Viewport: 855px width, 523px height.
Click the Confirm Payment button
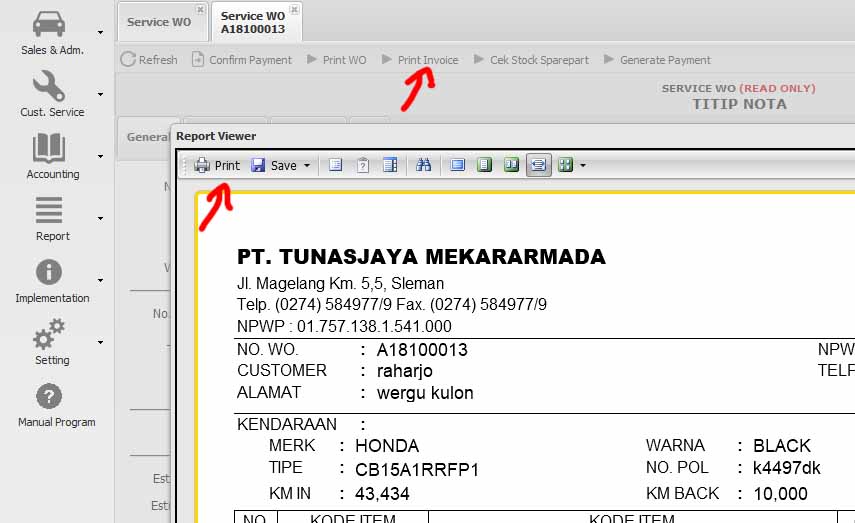tap(242, 60)
